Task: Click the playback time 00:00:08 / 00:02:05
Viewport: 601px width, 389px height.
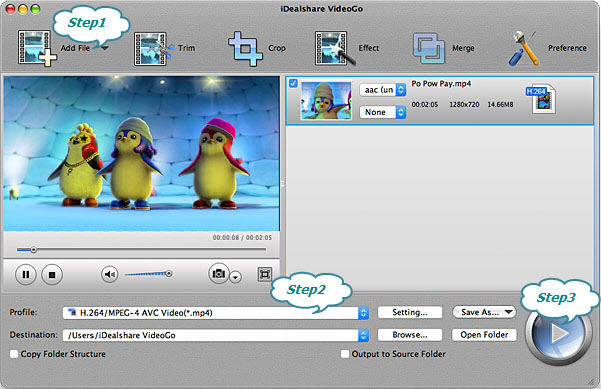Action: [242, 238]
